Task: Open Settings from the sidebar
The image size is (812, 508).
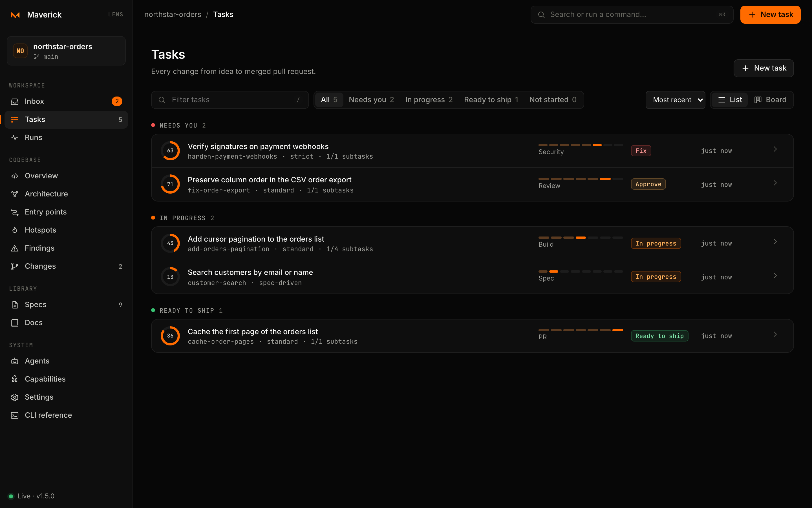Action: tap(66, 397)
